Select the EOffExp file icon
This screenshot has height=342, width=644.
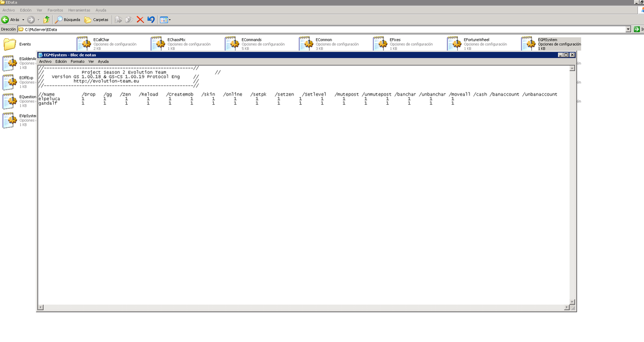click(x=10, y=82)
